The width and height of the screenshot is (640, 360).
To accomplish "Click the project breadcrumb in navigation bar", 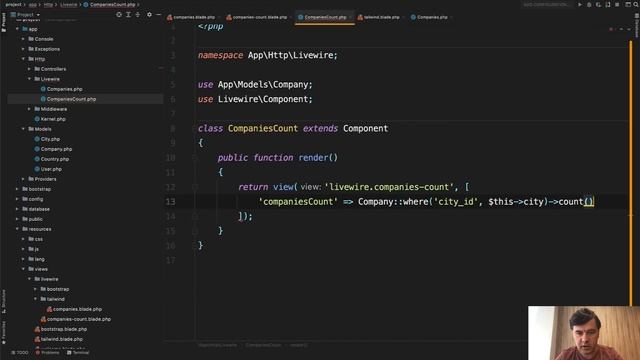I will 13,4.
